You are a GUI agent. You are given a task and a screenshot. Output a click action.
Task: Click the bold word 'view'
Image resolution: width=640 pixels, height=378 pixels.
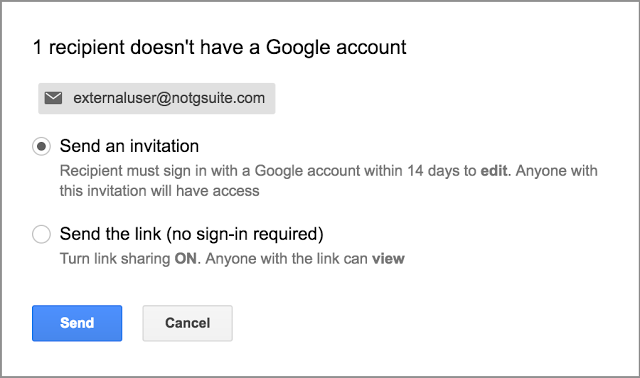click(x=388, y=259)
